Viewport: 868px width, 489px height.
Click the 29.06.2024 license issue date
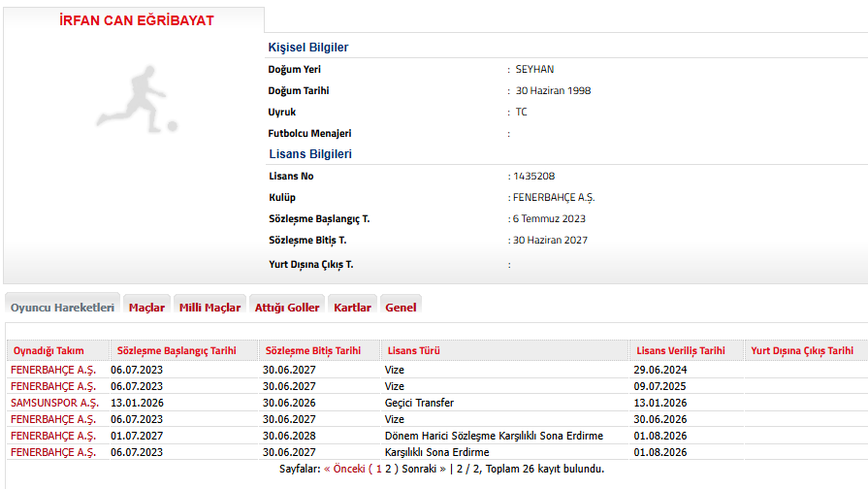click(659, 370)
